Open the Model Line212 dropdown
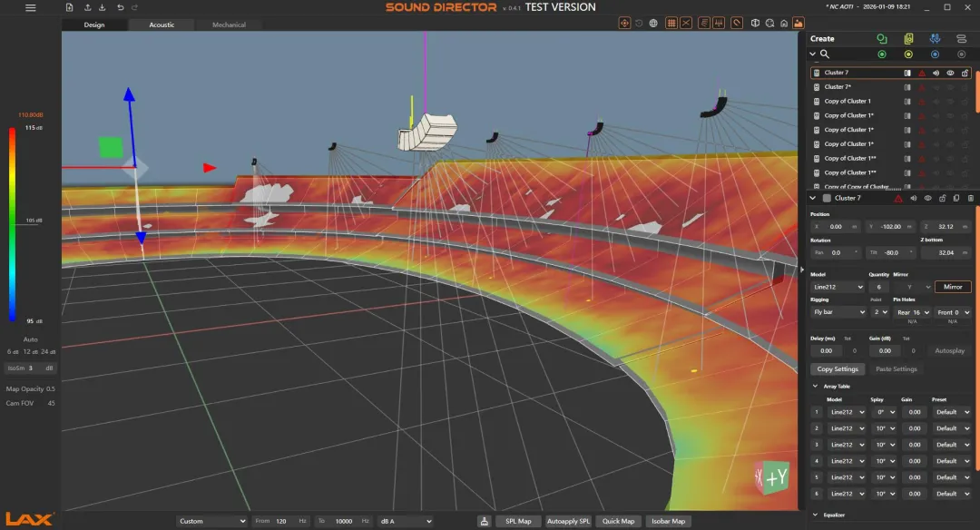Screen dimensions: 980x530 point(838,287)
